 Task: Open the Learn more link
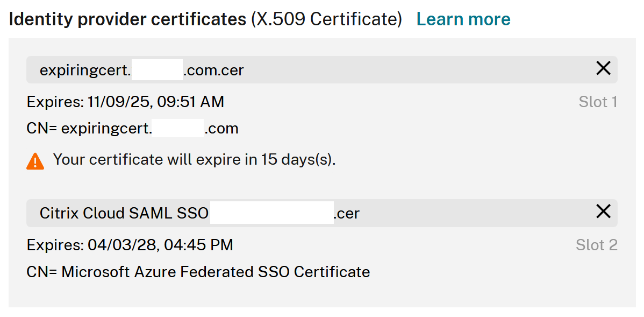tap(463, 18)
